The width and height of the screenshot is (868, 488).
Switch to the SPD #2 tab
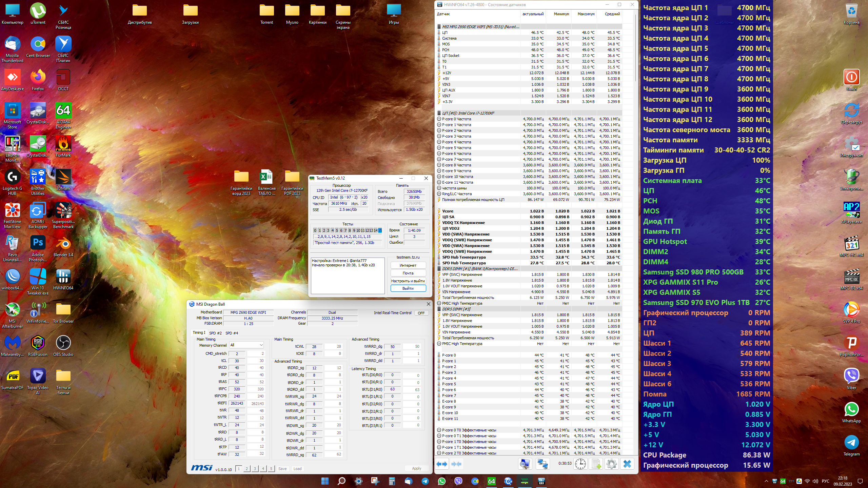coord(215,333)
